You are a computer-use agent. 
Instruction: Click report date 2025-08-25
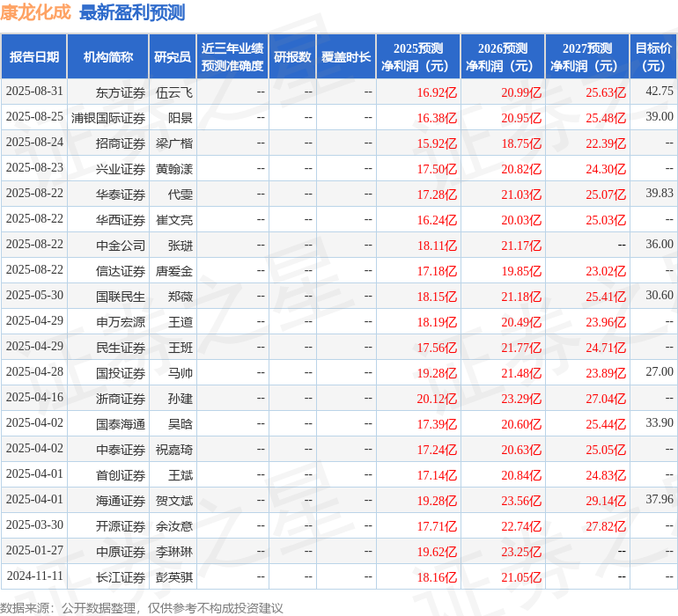tap(34, 116)
